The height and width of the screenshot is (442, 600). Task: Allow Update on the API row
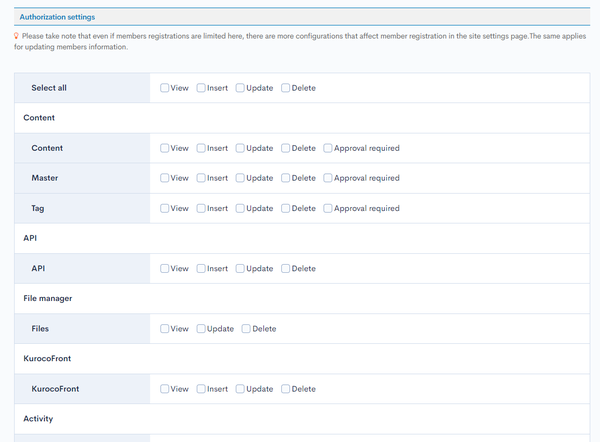(240, 269)
